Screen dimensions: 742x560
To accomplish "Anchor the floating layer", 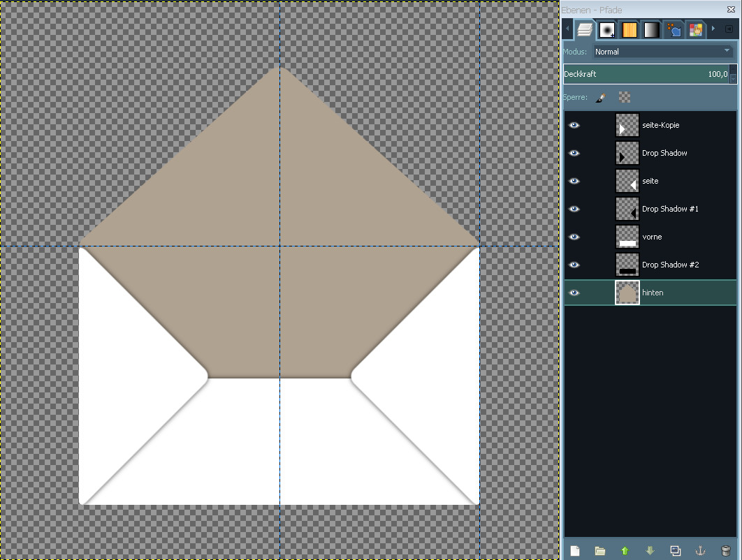I will 700,551.
